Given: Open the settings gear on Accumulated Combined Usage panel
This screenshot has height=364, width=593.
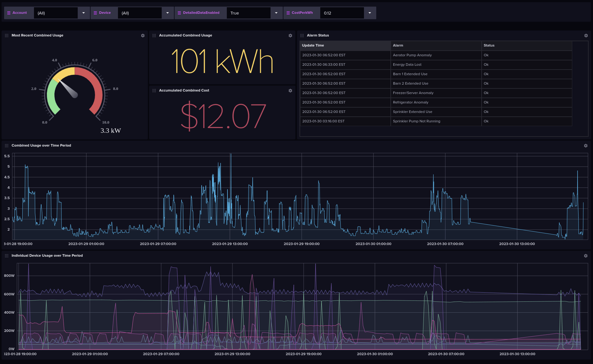Looking at the screenshot, I should (x=290, y=36).
